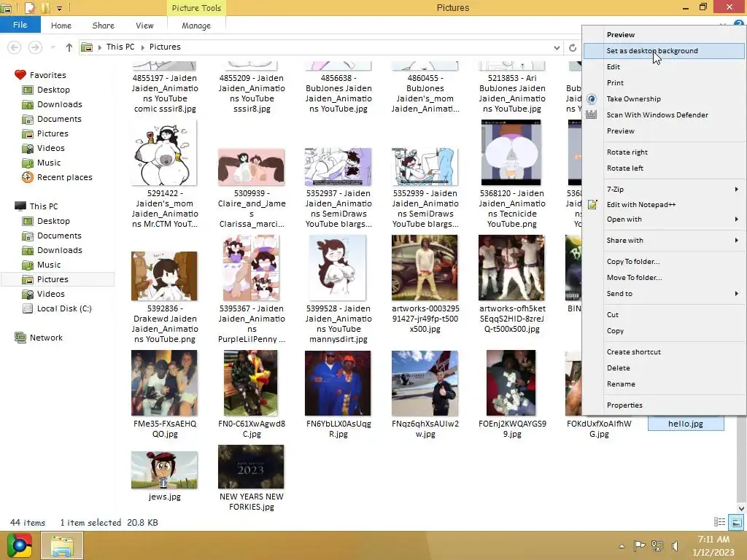Click the Pictures breadcrumb in address bar

click(165, 47)
